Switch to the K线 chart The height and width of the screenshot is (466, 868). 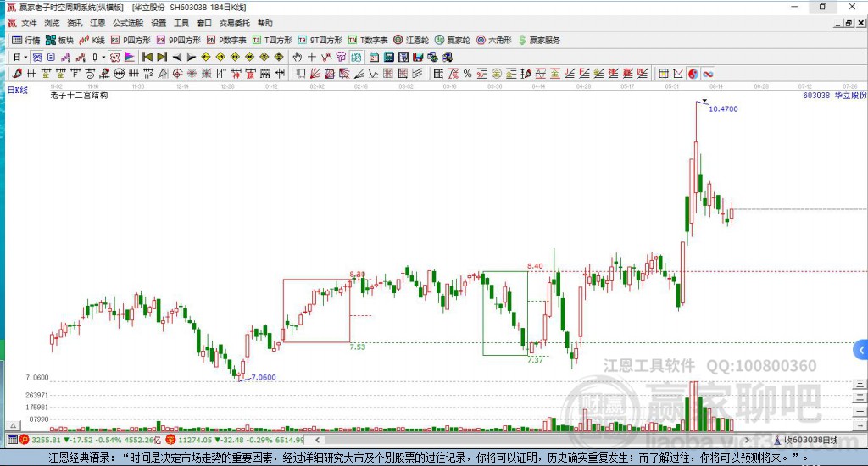coord(92,40)
